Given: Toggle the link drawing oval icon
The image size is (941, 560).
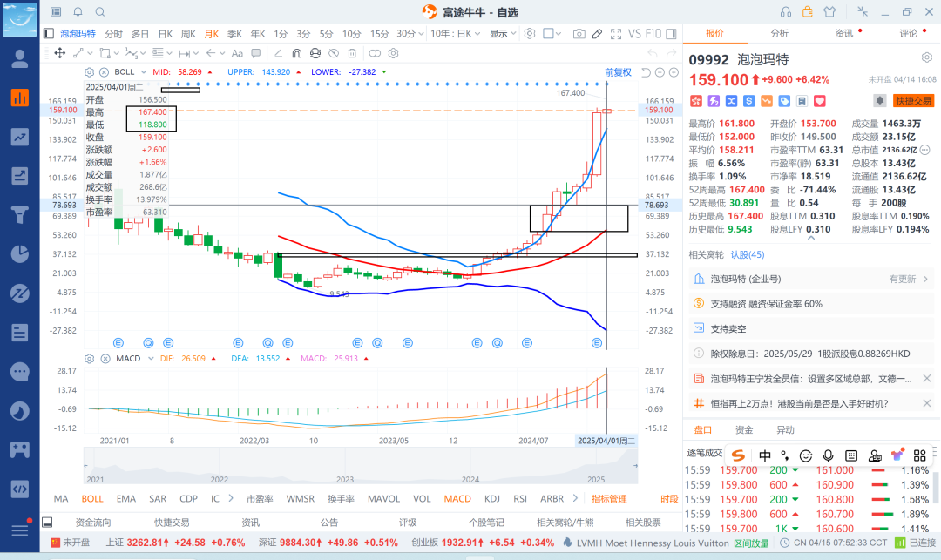Looking at the screenshot, I should pos(375,53).
